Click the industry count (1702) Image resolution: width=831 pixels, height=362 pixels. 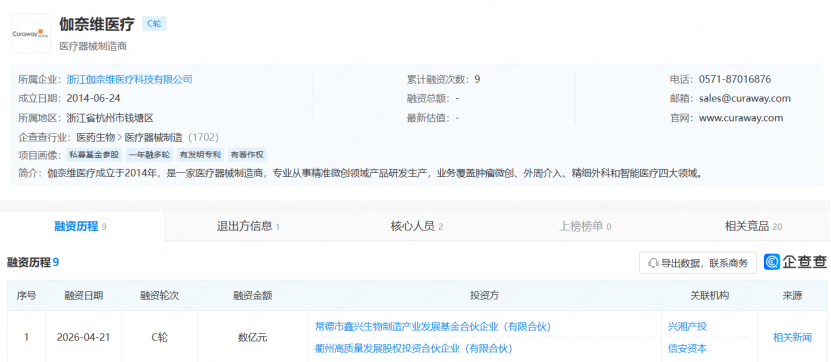(x=204, y=137)
